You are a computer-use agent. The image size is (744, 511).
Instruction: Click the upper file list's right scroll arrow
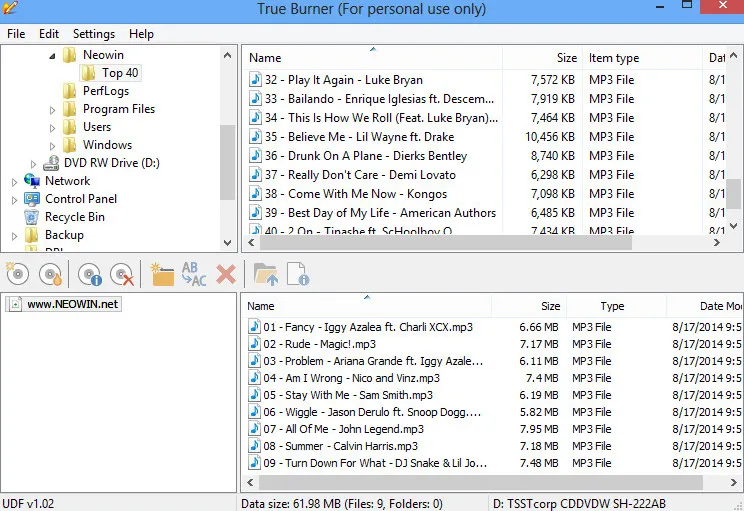click(x=717, y=243)
